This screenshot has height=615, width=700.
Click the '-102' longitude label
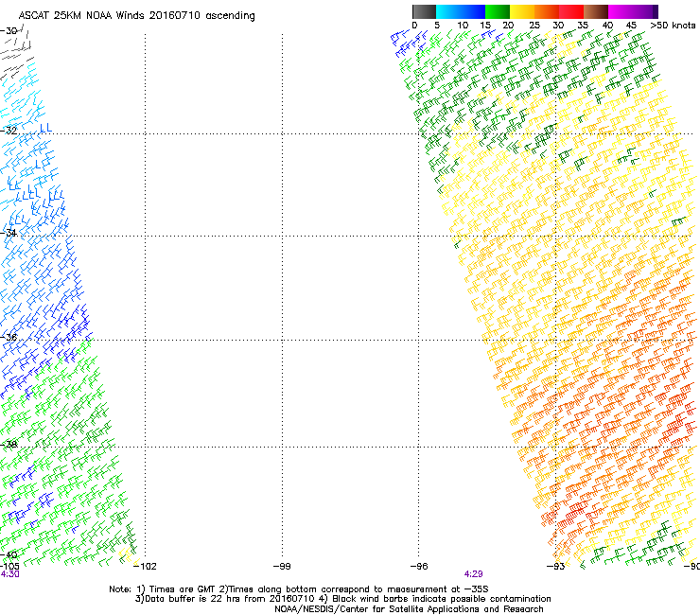coord(145,567)
